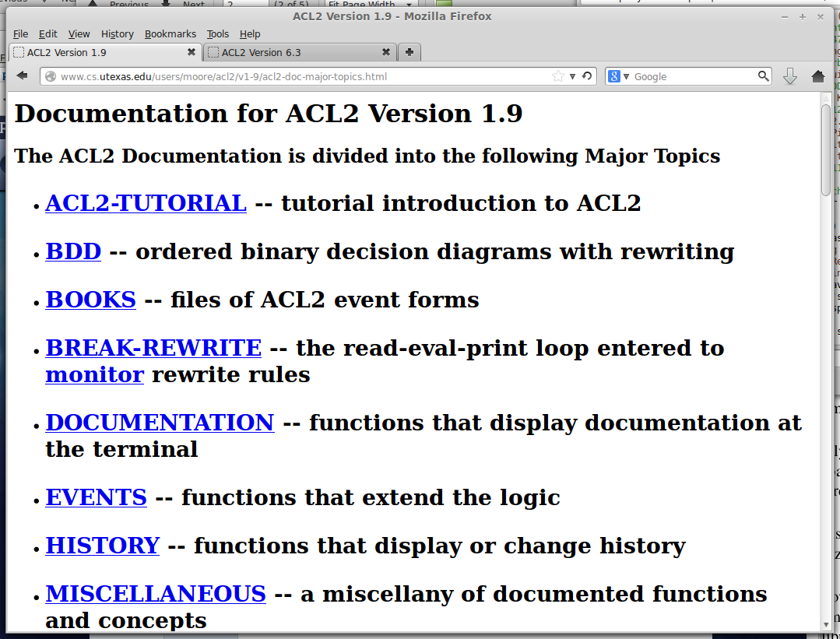Open the Help menu
Viewport: 840px width, 639px height.
point(250,33)
